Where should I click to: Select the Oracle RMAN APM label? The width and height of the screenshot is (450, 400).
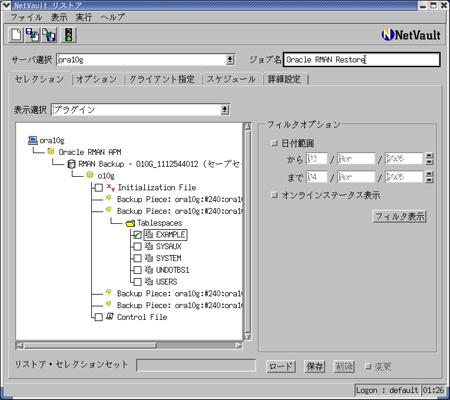pyautogui.click(x=90, y=152)
